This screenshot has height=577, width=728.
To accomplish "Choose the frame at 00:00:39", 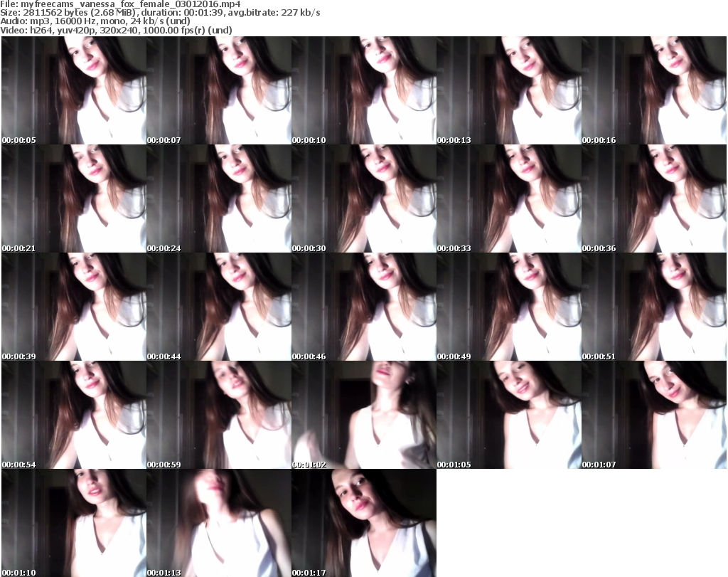I will pyautogui.click(x=74, y=307).
